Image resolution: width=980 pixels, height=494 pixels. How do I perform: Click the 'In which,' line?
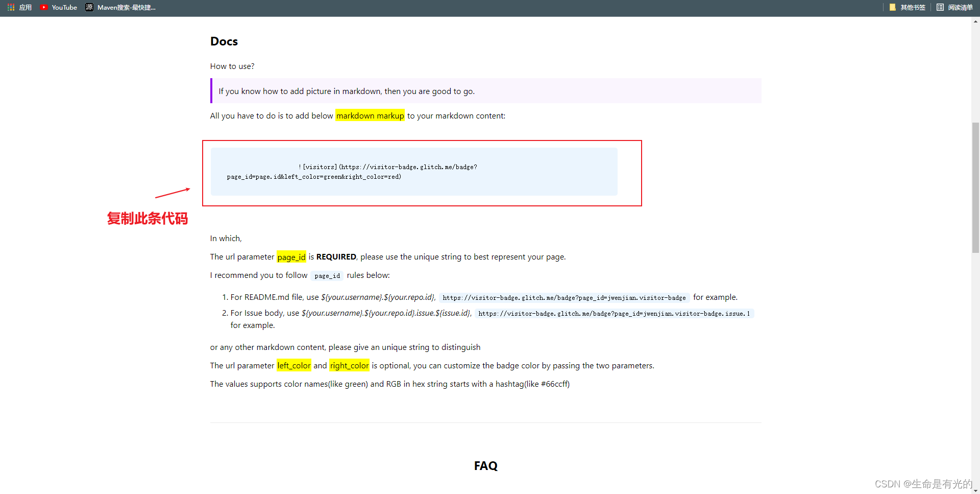226,239
